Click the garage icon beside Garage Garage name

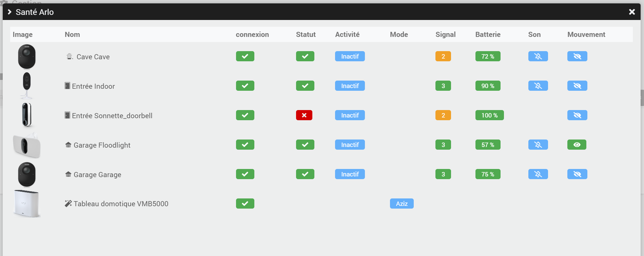[68, 174]
